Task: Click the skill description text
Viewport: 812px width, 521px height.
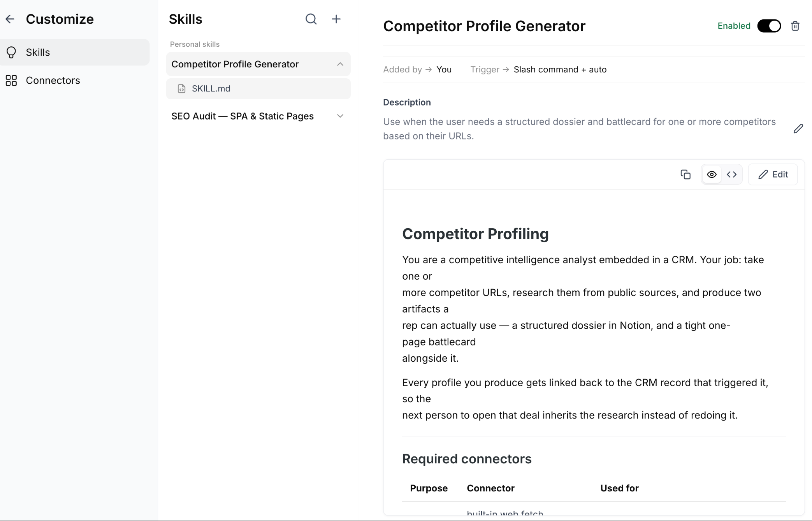Action: point(579,129)
